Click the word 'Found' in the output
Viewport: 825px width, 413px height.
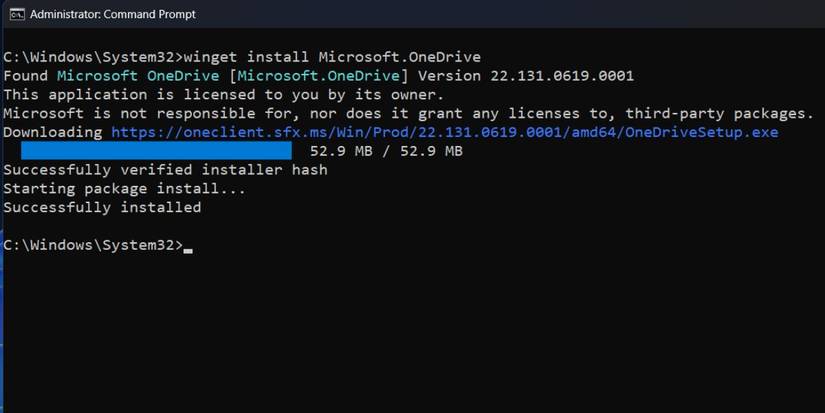[26, 75]
